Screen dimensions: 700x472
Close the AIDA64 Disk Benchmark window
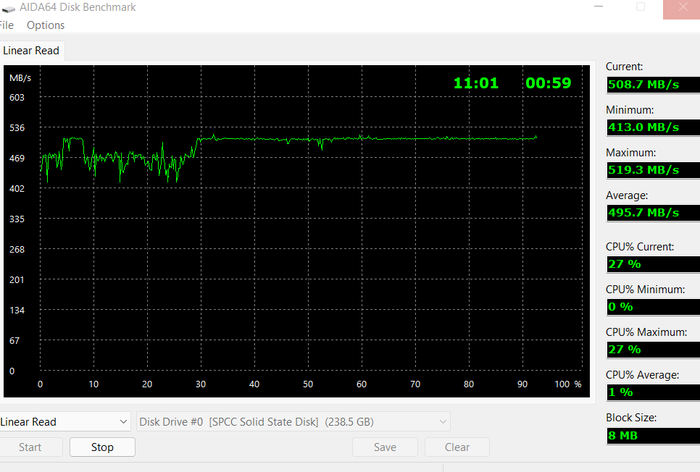pyautogui.click(x=682, y=7)
